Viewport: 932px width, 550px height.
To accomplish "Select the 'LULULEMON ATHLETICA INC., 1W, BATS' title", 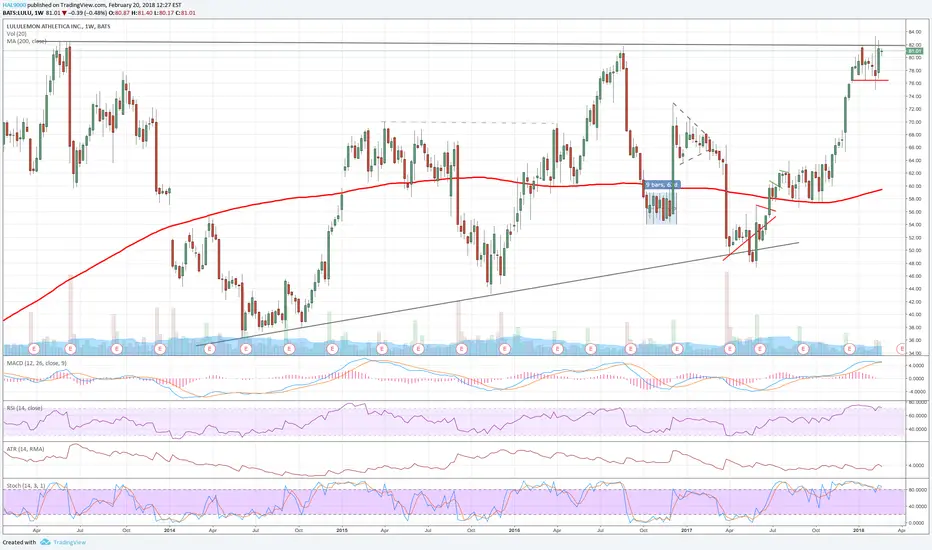I will (x=58, y=27).
